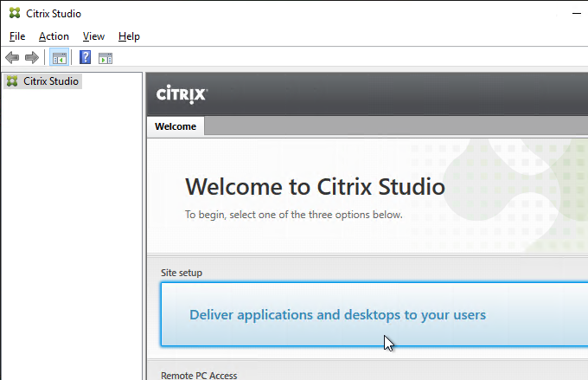
Task: Toggle the Show/Hide Action Pane icon
Action: [x=105, y=58]
